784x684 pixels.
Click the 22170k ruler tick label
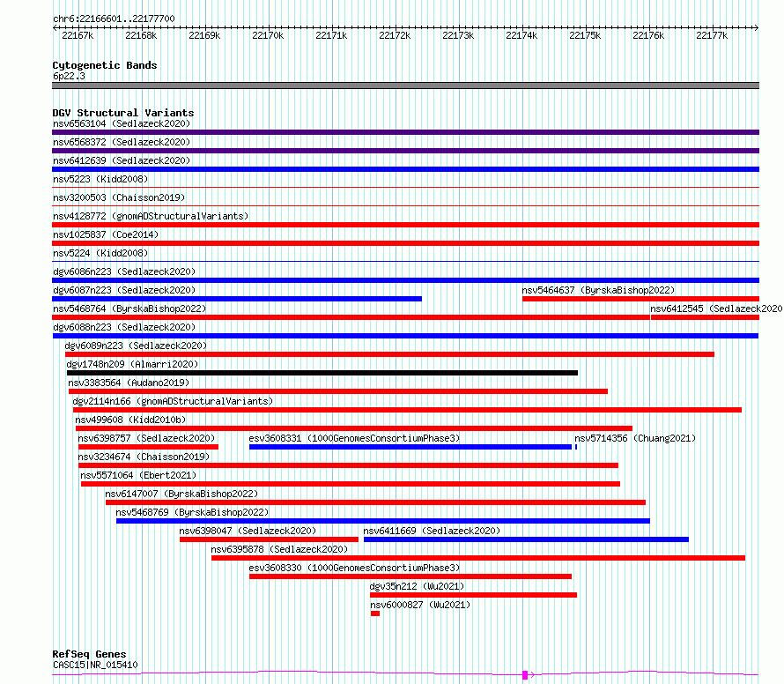pyautogui.click(x=268, y=35)
